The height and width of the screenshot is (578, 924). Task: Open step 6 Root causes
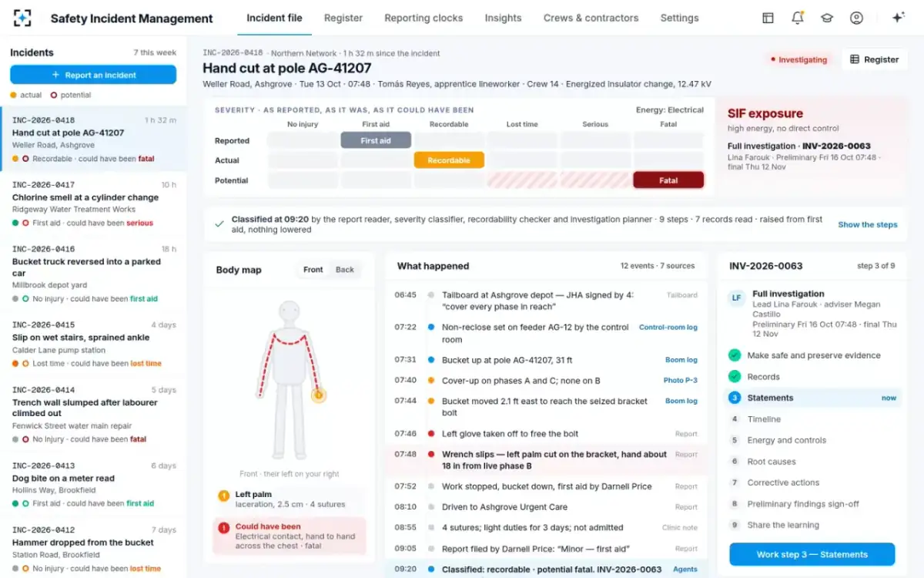[x=811, y=462]
